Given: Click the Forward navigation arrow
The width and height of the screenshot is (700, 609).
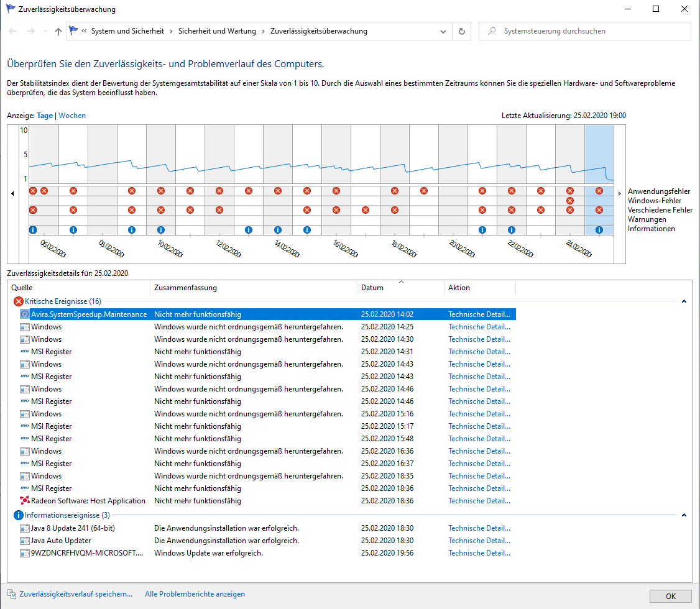Looking at the screenshot, I should click(30, 31).
